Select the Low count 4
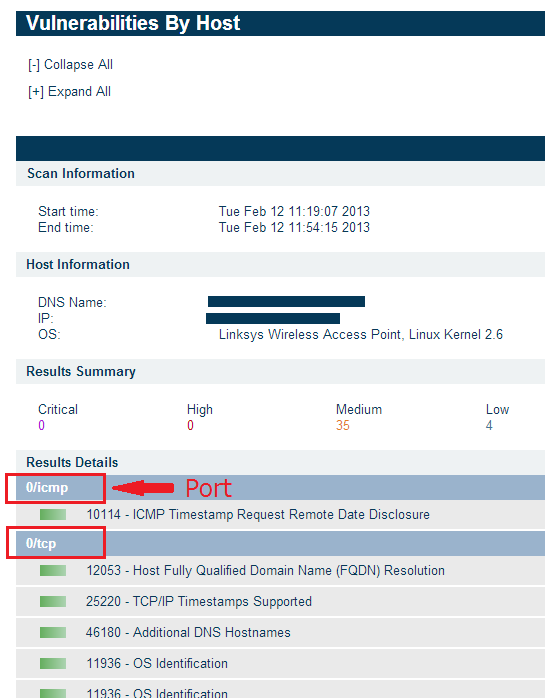The height and width of the screenshot is (698, 545). click(489, 426)
